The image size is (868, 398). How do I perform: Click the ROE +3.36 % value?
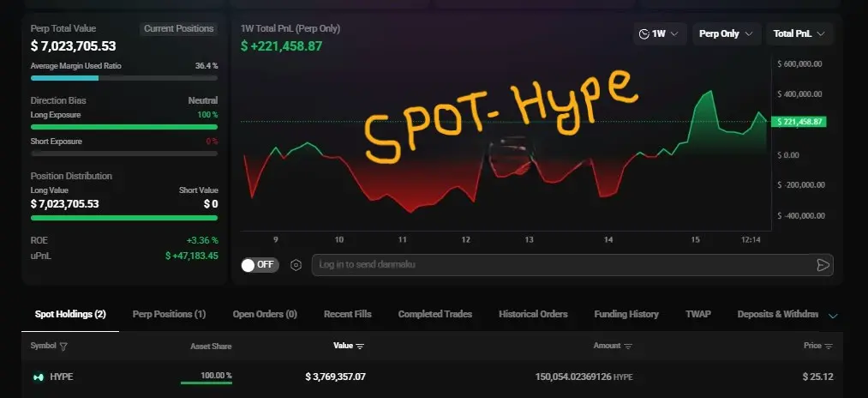click(x=202, y=240)
